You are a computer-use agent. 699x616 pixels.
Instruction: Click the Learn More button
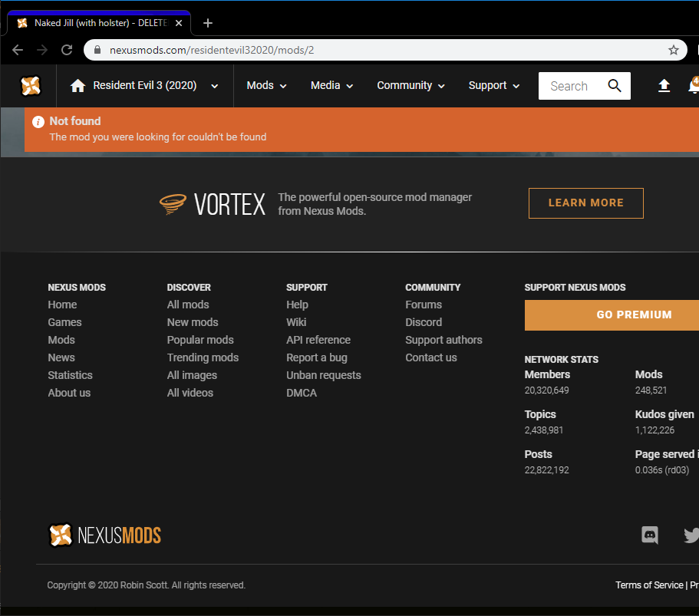[585, 203]
